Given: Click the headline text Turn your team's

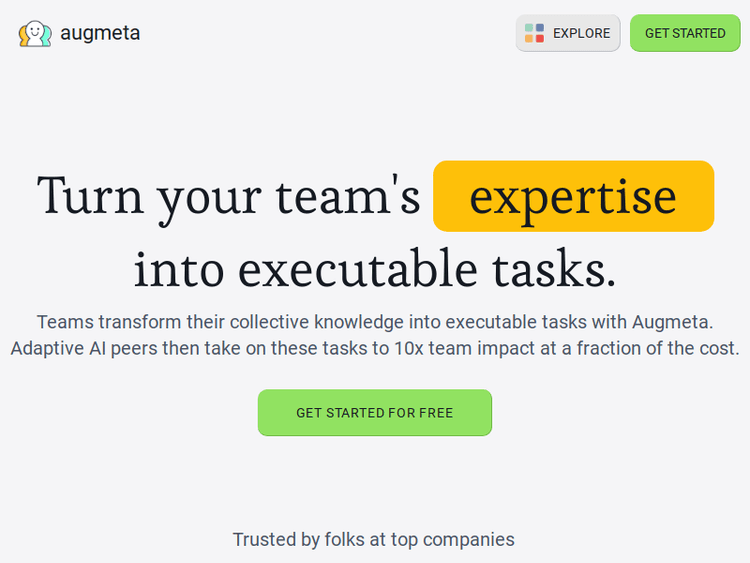Looking at the screenshot, I should [x=228, y=196].
